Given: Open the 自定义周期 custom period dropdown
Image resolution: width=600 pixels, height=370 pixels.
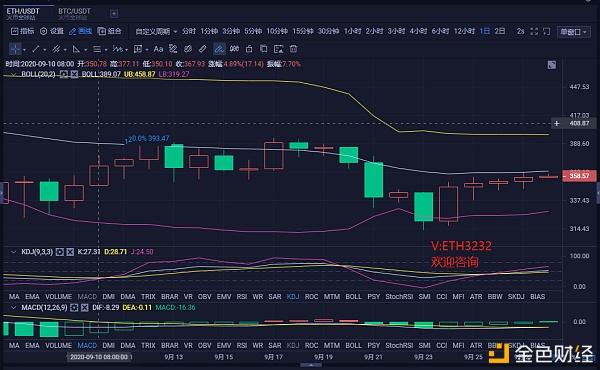Looking at the screenshot, I should 156,31.
